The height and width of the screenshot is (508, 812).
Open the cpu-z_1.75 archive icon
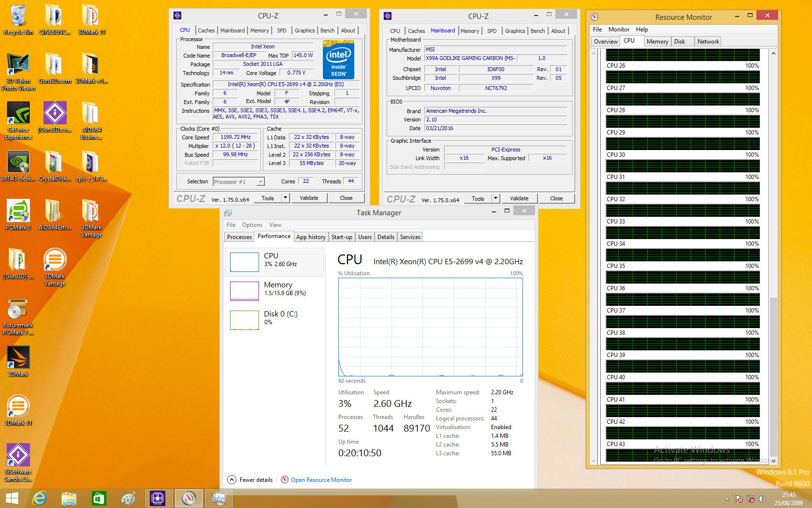(x=91, y=166)
